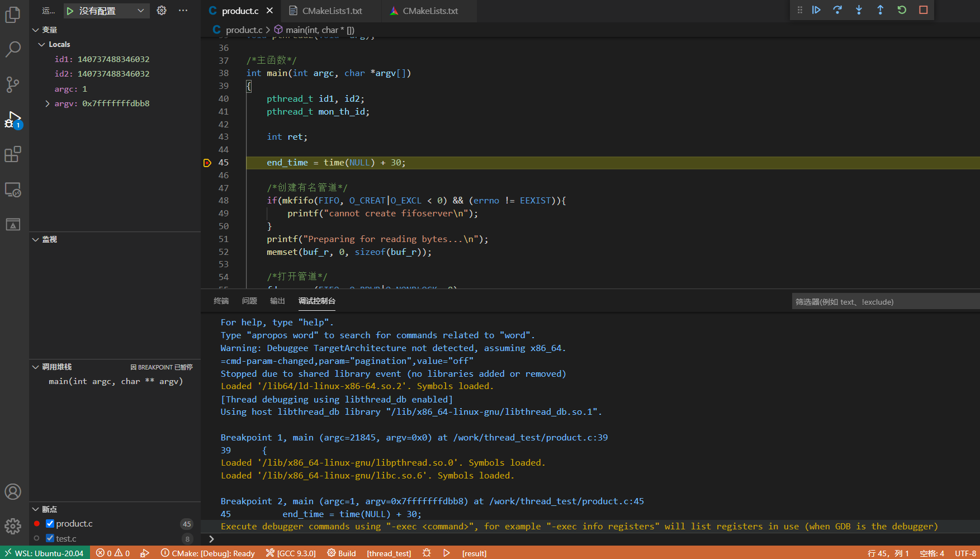
Task: Click the Source Control icon
Action: point(12,84)
